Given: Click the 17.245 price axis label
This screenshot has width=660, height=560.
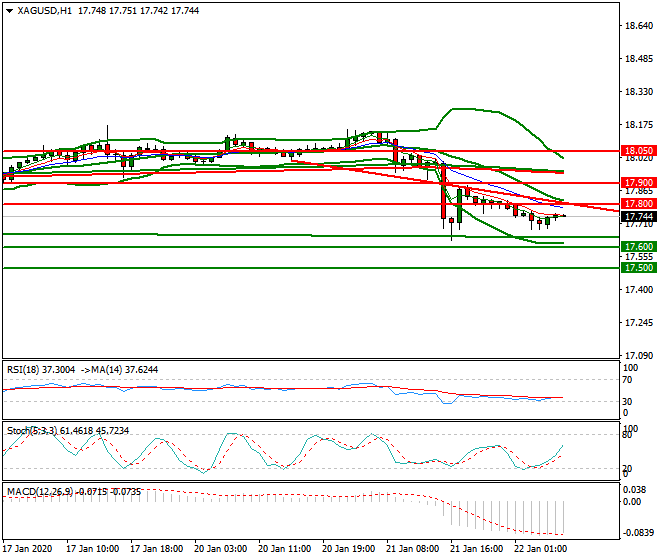Looking at the screenshot, I should tap(639, 323).
